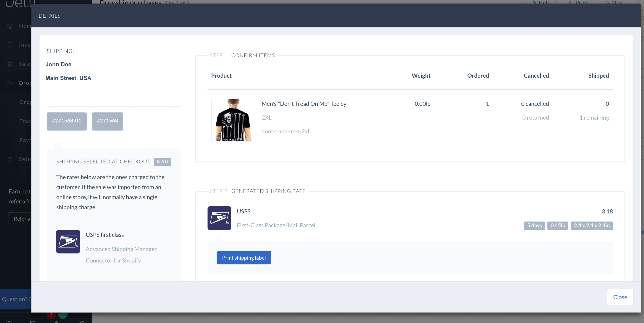Select order tag #271568
This screenshot has height=323, width=644.
[107, 121]
